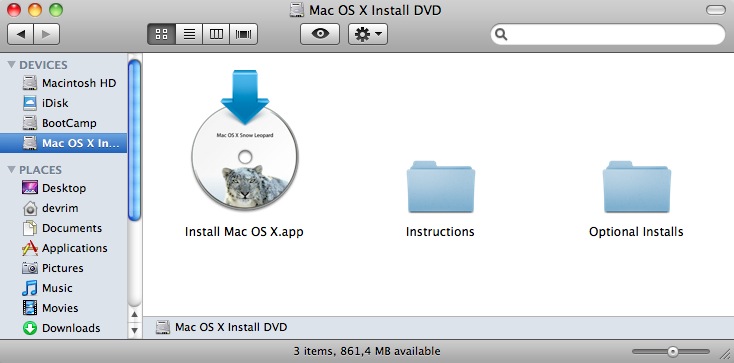
Task: Open the Desktop label in PLACES
Action: pos(64,188)
